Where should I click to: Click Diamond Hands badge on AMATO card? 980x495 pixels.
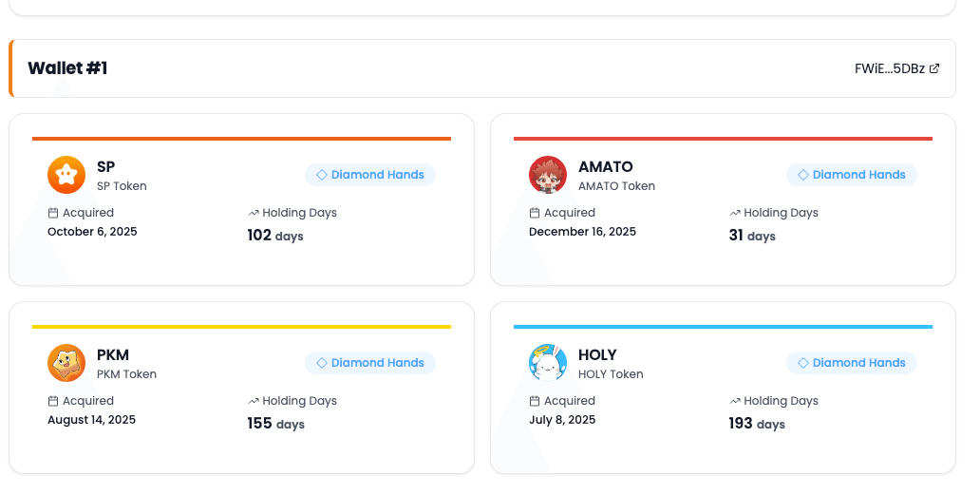[x=852, y=175]
